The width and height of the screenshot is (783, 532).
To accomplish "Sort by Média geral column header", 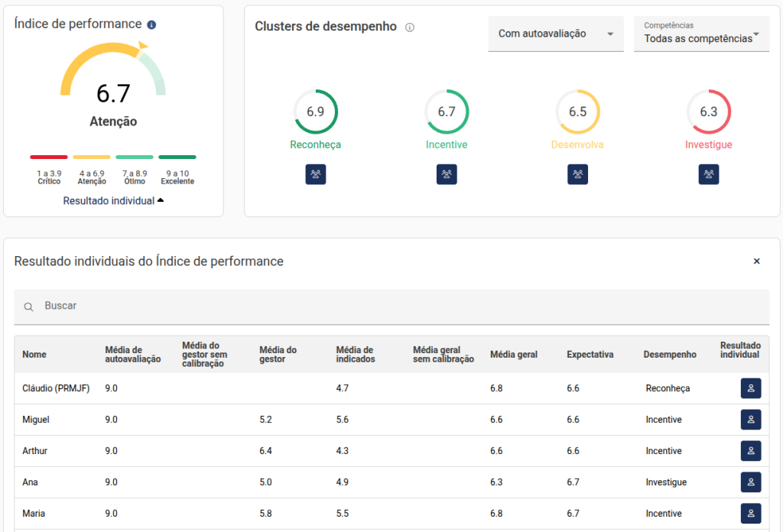I will click(514, 355).
